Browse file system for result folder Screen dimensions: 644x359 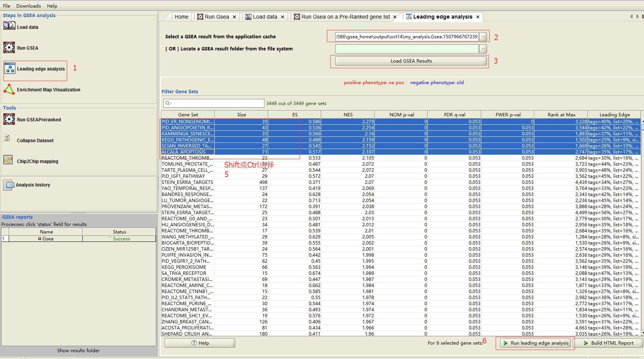(483, 49)
